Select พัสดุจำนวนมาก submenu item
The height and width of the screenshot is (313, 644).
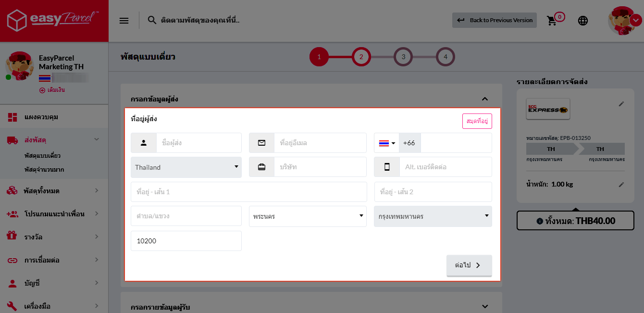pyautogui.click(x=44, y=170)
